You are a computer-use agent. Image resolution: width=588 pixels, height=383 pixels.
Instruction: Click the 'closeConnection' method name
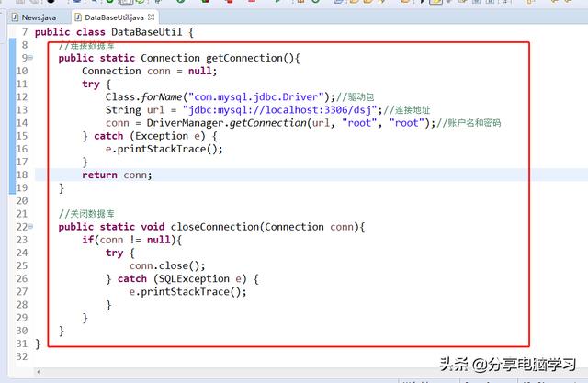coord(214,227)
